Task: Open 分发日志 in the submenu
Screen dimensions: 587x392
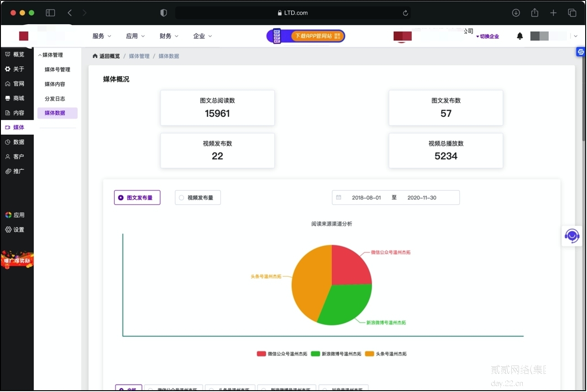Action: pos(55,99)
